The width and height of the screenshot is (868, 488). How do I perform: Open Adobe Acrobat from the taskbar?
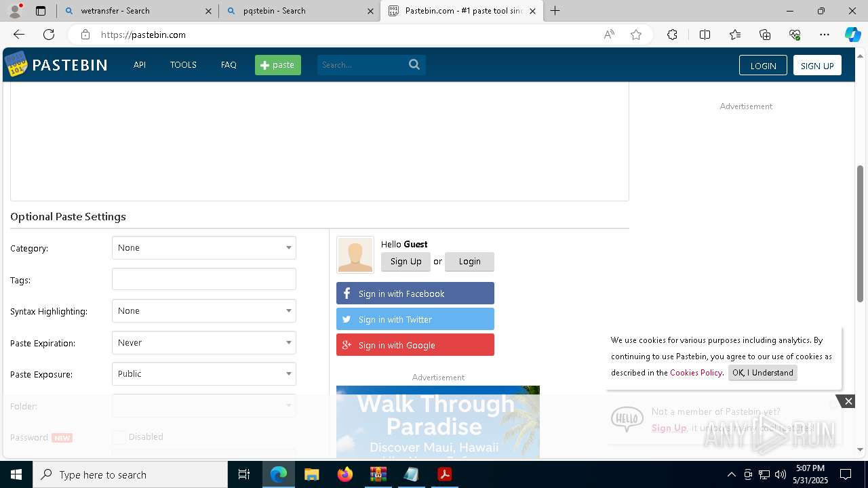445,474
